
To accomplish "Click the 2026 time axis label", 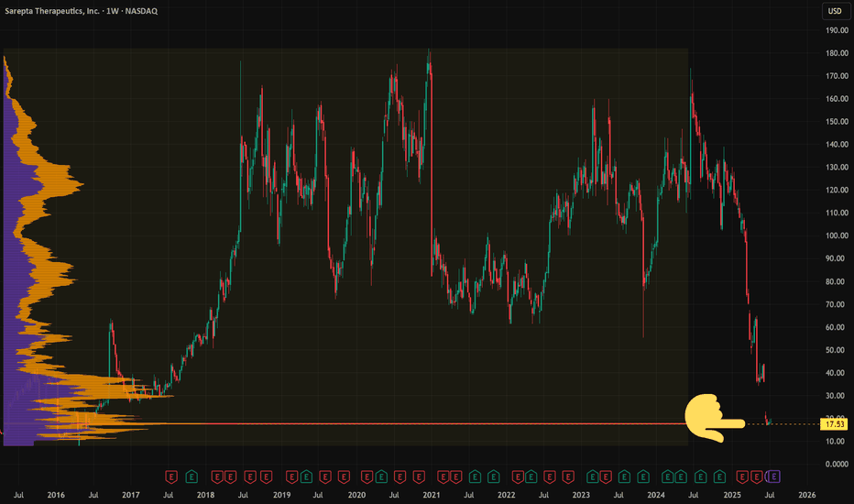I will (806, 495).
